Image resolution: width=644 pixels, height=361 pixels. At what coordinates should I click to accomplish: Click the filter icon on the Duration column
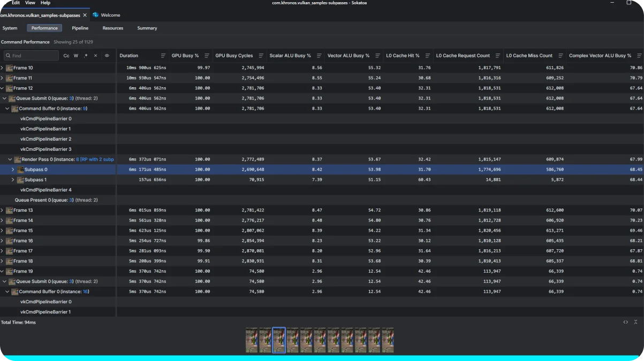(163, 56)
